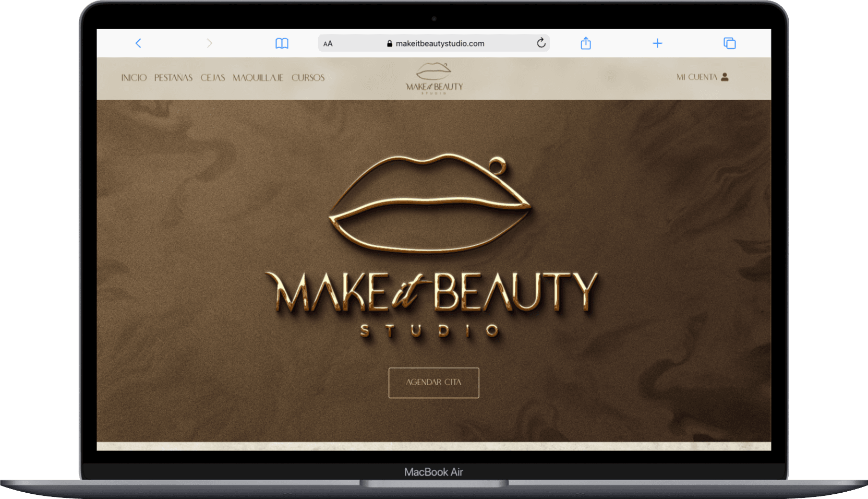
Task: Open the Share sheet icon
Action: tap(585, 43)
